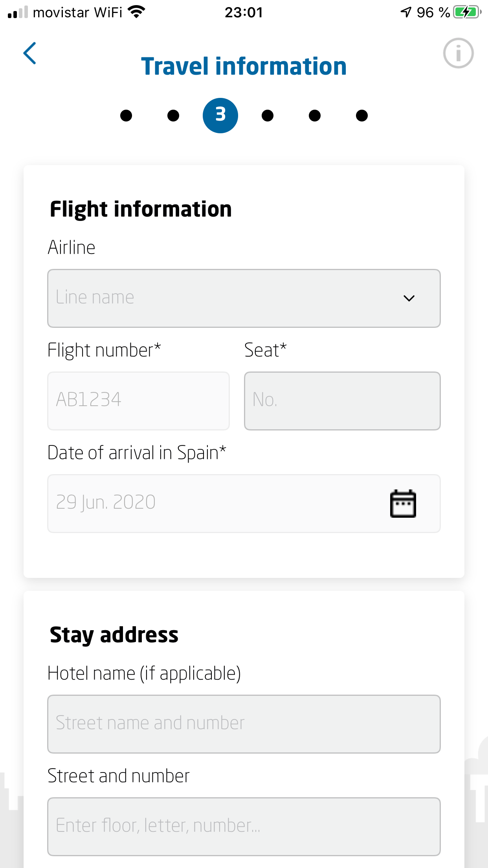Go to the first step dot
Image resolution: width=488 pixels, height=868 pixels.
tap(126, 116)
